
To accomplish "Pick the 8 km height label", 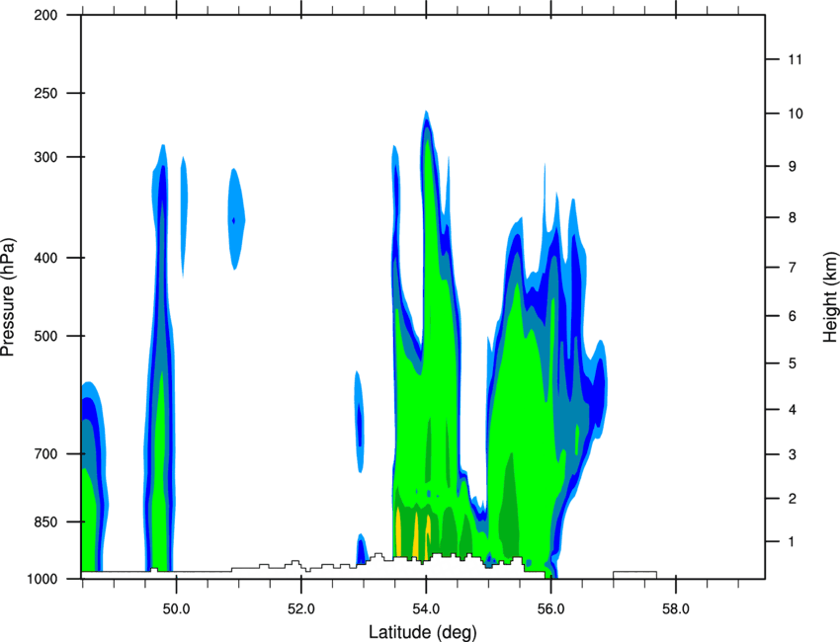I will click(793, 217).
